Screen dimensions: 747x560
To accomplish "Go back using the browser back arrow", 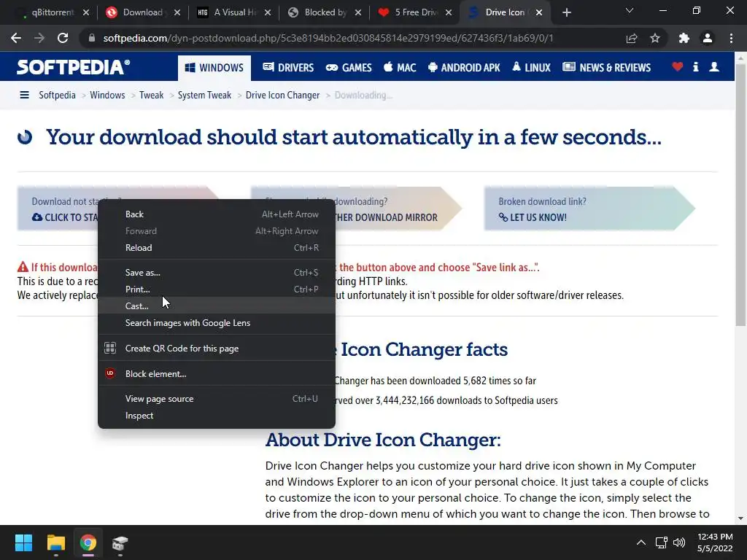I will pos(16,38).
